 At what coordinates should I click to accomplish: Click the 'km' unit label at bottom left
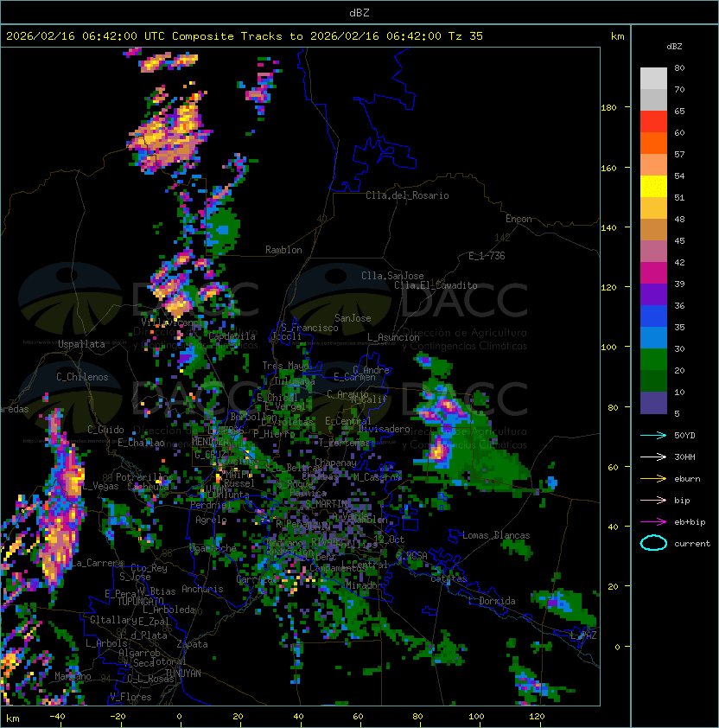coord(13,718)
